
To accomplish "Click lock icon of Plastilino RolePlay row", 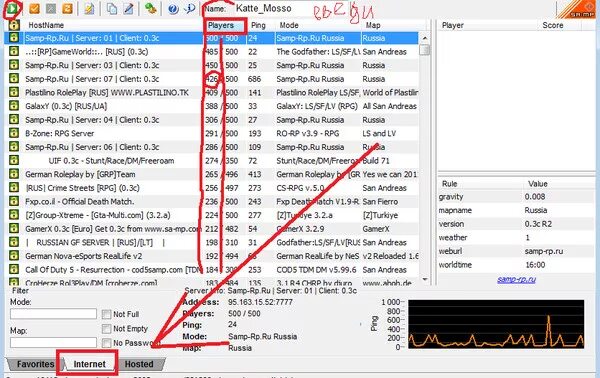I will (14, 92).
